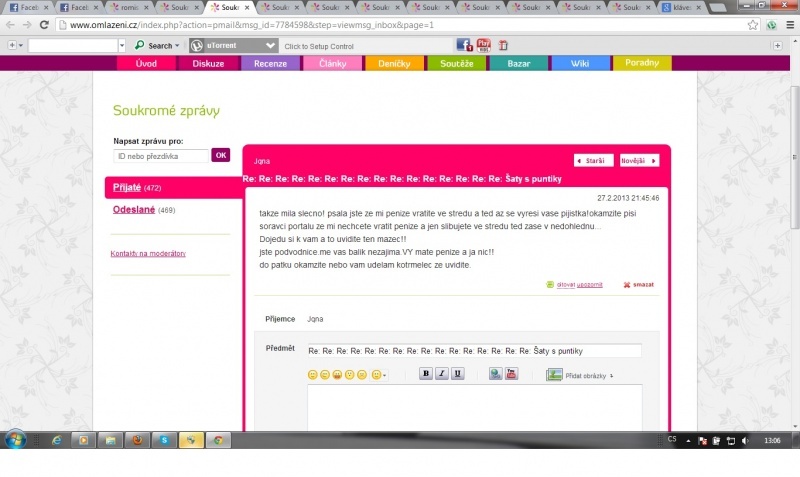Image resolution: width=800 pixels, height=477 pixels.
Task: Open Kontakty na moderátory link
Action: [x=148, y=254]
